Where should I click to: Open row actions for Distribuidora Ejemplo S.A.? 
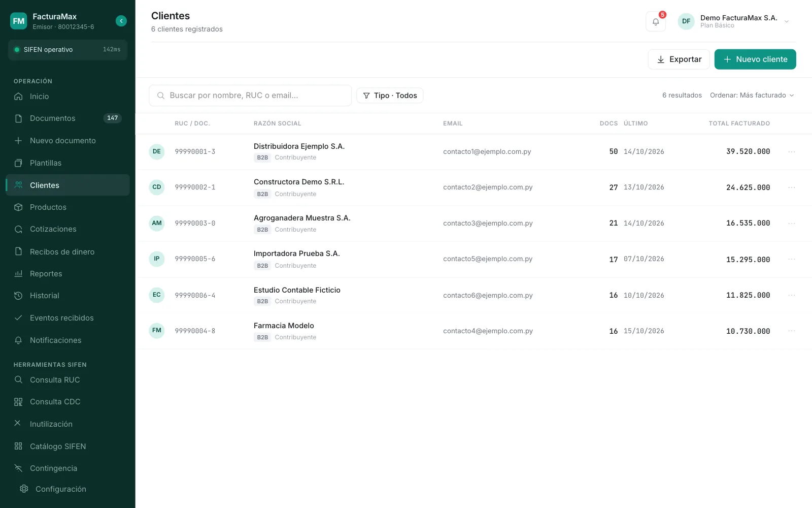point(791,152)
